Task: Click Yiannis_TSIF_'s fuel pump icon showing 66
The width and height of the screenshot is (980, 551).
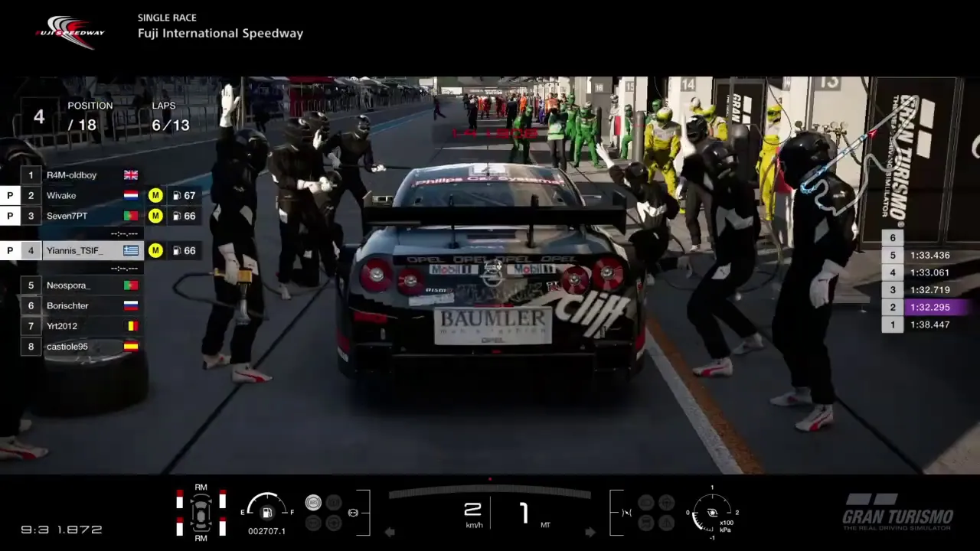Action: 177,250
